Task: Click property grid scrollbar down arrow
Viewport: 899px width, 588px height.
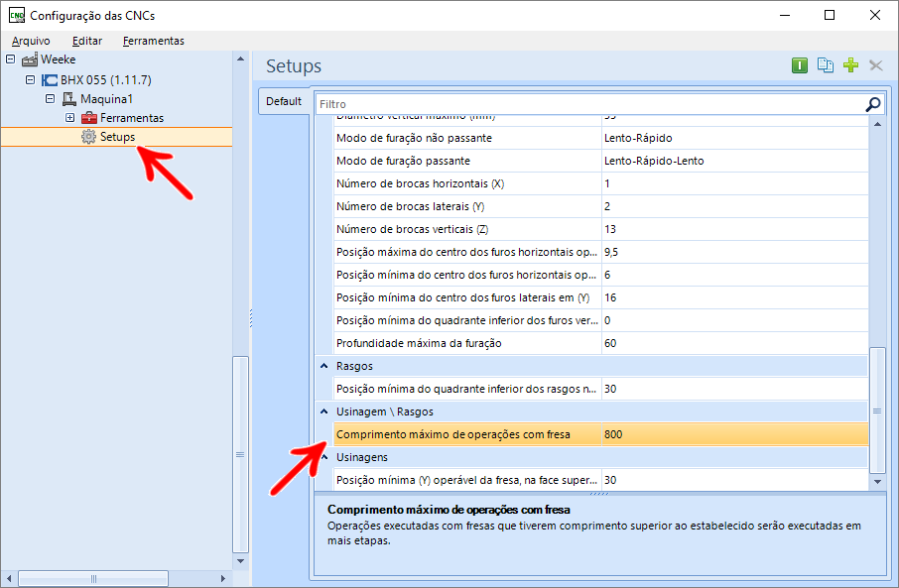Action: [877, 482]
